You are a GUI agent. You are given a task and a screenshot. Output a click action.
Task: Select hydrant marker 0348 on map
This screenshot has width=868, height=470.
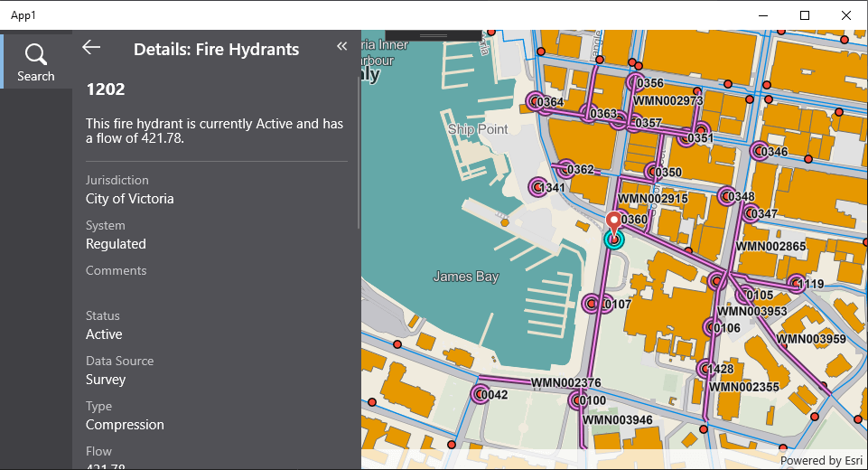coord(727,196)
